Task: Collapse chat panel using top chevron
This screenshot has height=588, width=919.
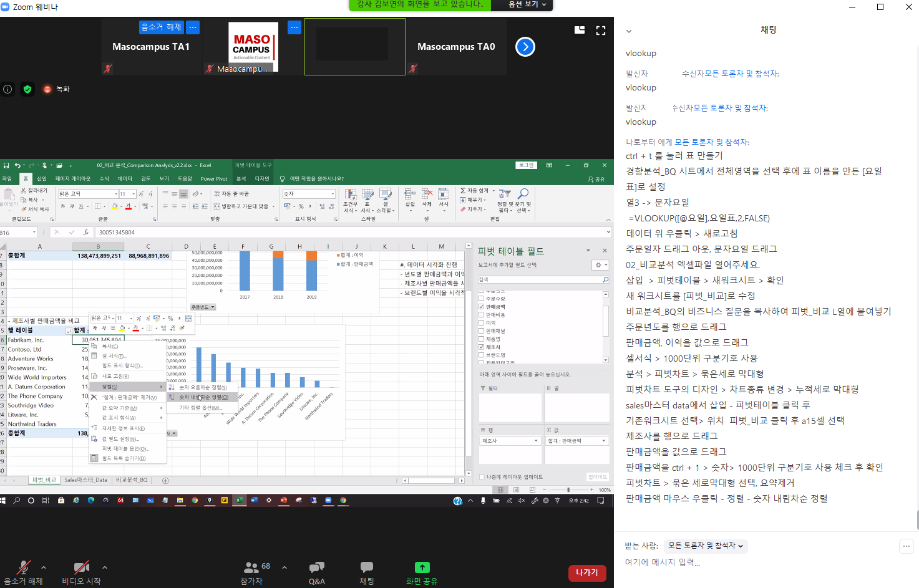Action: pyautogui.click(x=629, y=31)
